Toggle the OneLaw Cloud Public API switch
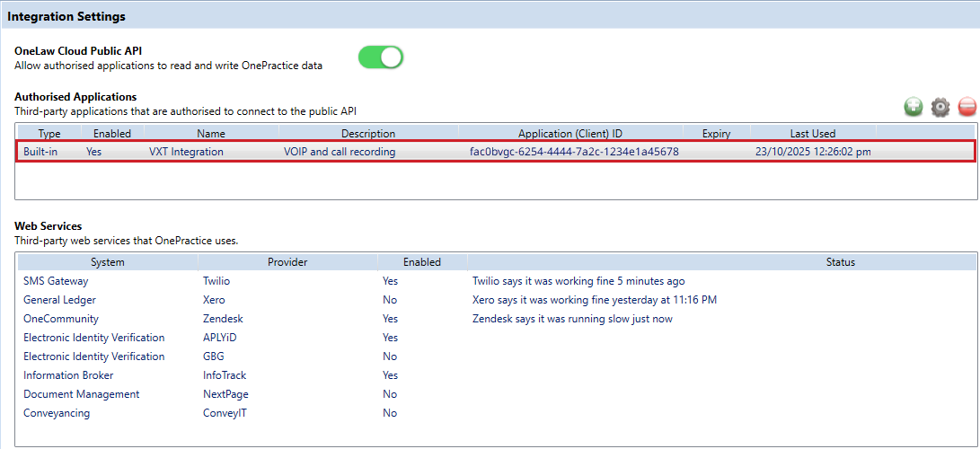 [381, 57]
